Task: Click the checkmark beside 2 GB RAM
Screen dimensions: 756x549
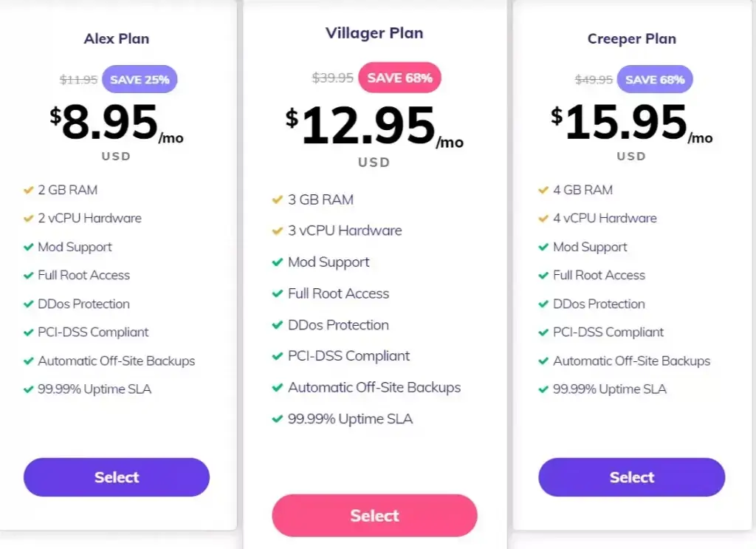Action: coord(28,190)
